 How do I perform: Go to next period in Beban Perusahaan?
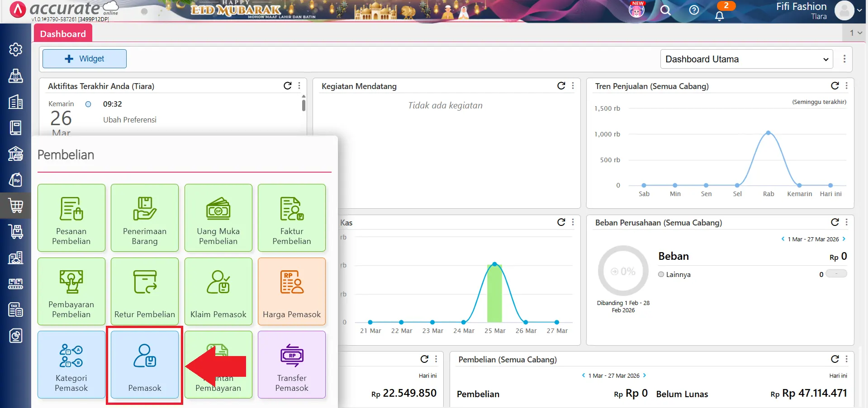coord(844,239)
